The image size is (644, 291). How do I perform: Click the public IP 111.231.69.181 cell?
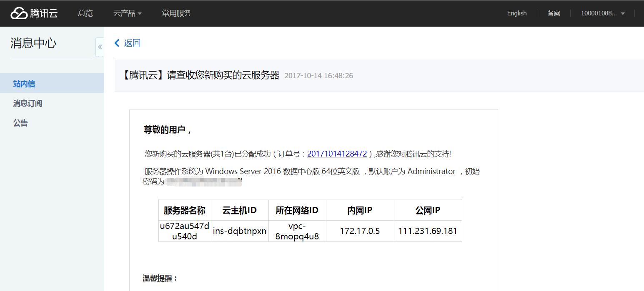(428, 231)
